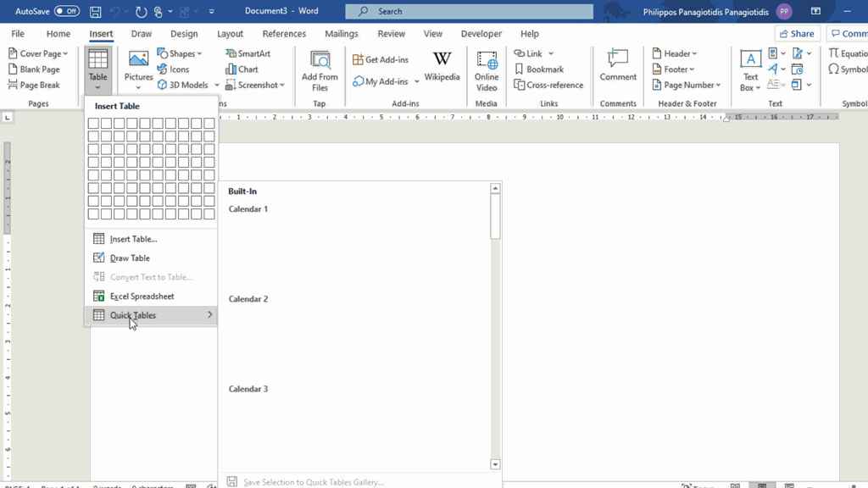Switch to the Design tab
This screenshot has width=868, height=488.
(184, 34)
